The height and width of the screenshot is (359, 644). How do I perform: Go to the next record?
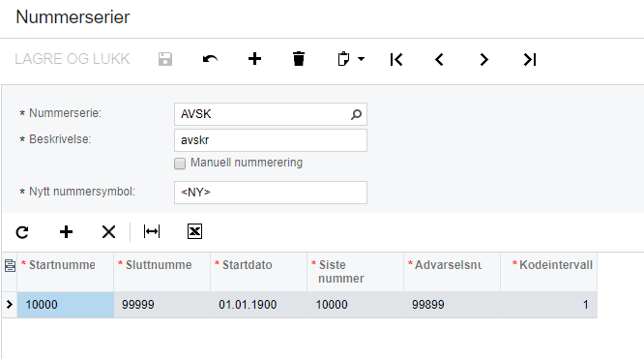click(483, 60)
